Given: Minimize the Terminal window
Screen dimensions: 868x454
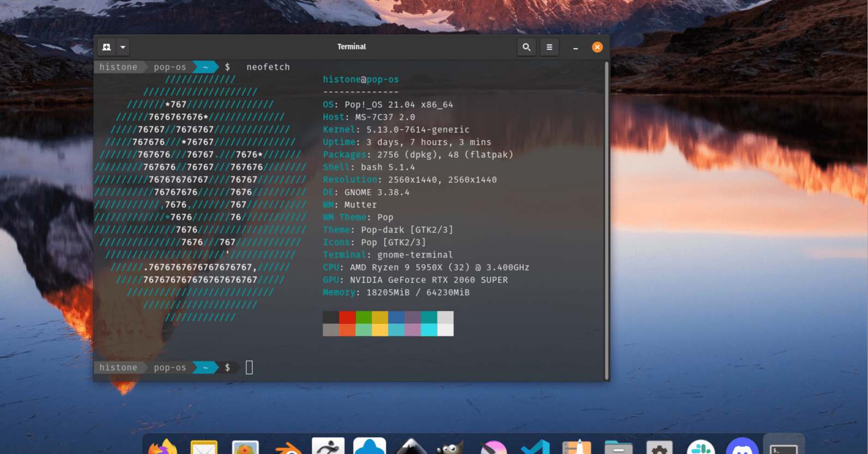Looking at the screenshot, I should pyautogui.click(x=575, y=48).
